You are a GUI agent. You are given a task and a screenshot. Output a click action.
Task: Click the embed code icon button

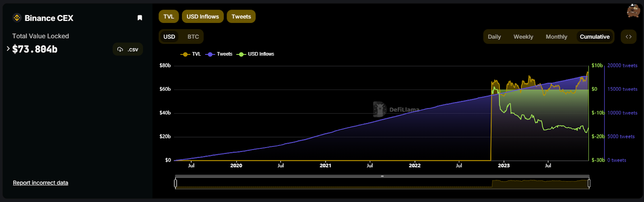(x=628, y=37)
